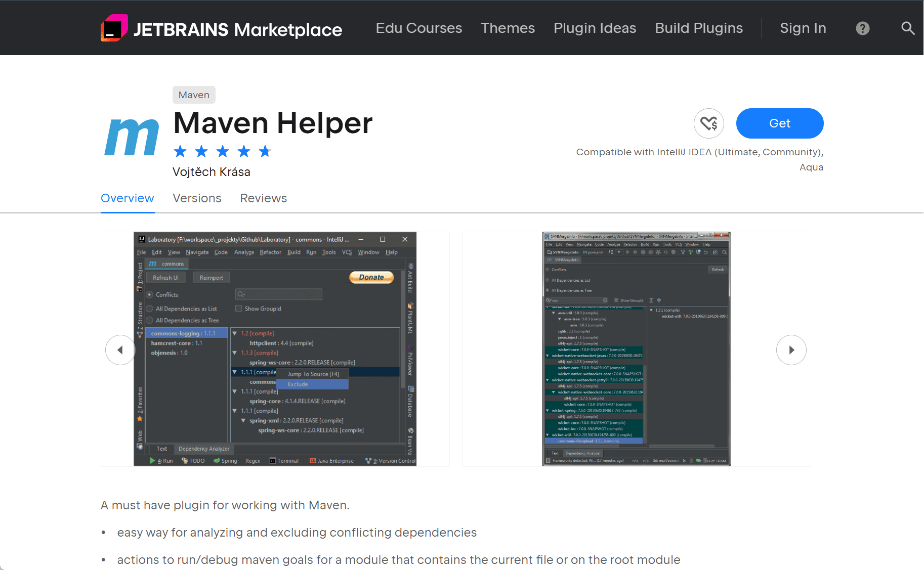Collapse the spring-xml dependency node

tap(243, 420)
